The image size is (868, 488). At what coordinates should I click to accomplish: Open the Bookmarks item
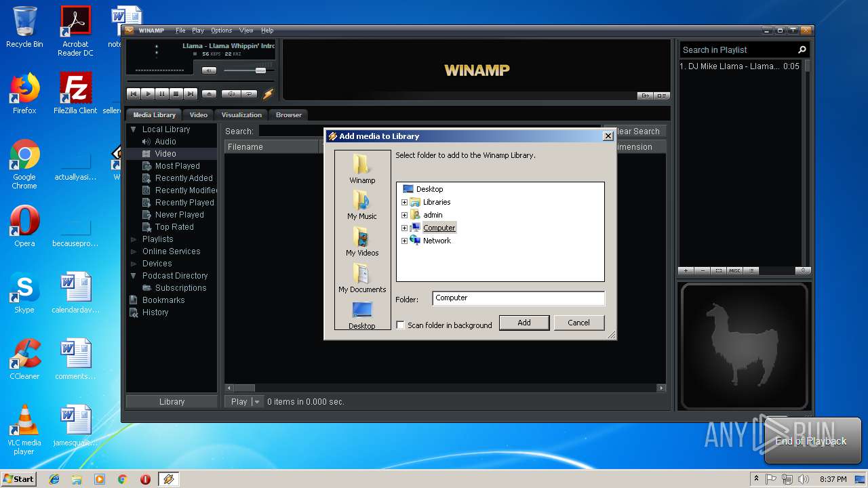pos(163,300)
